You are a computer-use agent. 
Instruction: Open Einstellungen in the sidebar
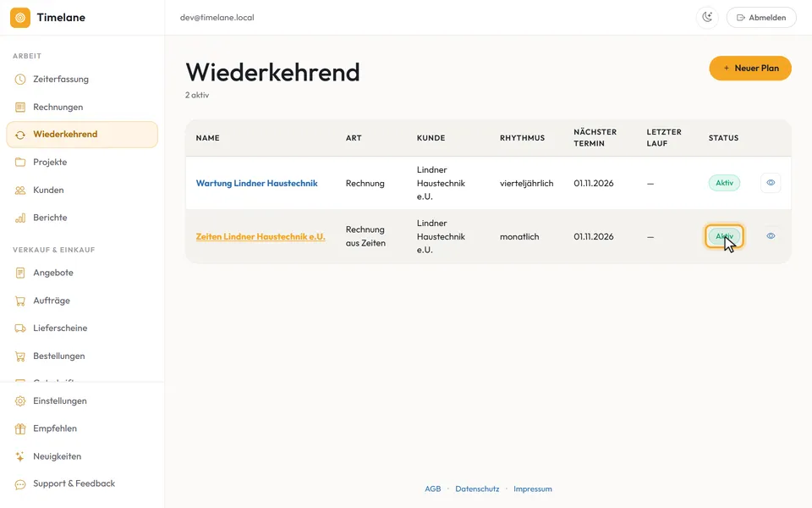pyautogui.click(x=82, y=401)
